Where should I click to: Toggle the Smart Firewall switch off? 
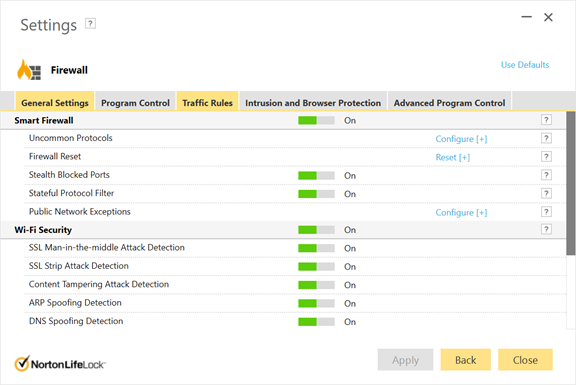tap(316, 120)
